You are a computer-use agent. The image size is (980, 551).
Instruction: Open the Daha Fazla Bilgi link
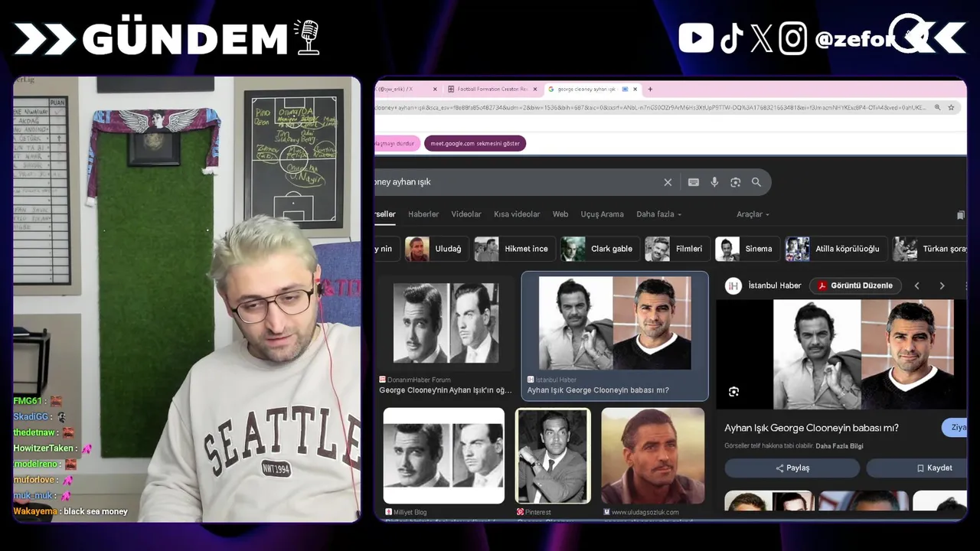tap(839, 446)
